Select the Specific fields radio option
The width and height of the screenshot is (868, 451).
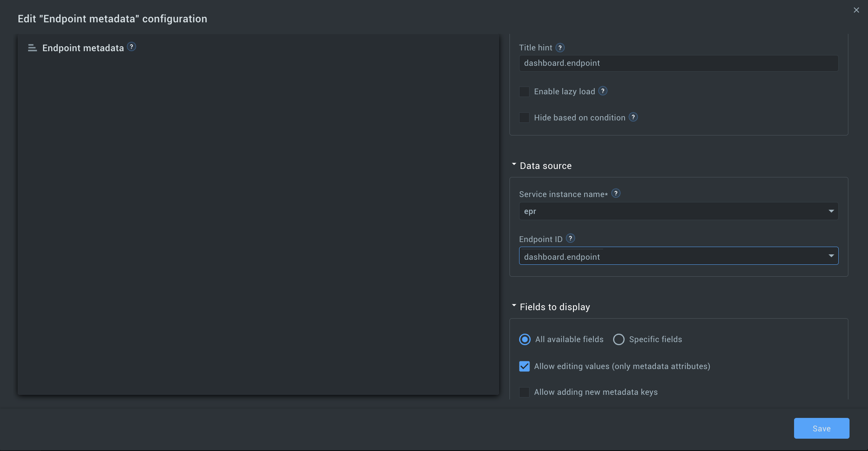pos(618,339)
